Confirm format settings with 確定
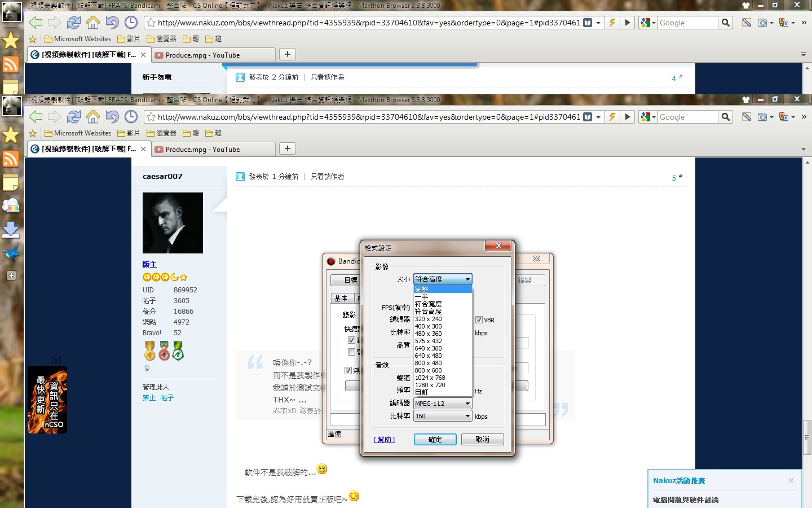 click(435, 439)
